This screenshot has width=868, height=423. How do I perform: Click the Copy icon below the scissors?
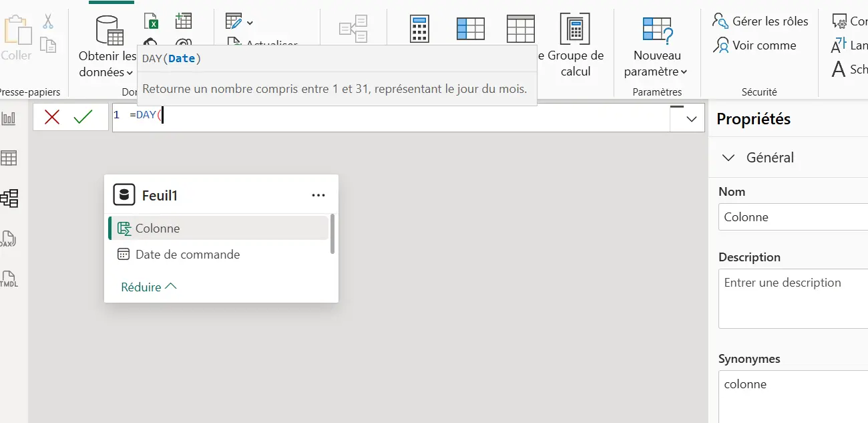(48, 45)
